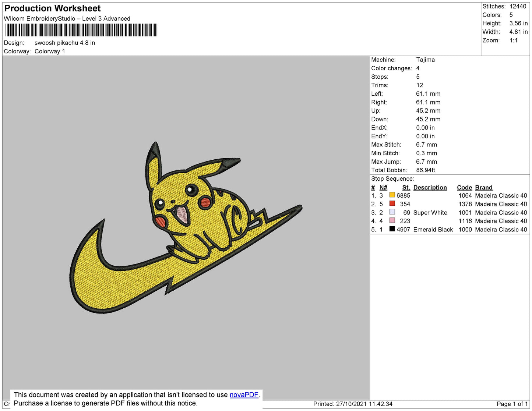Screen dimensions: 532x411
Task: Click the Brand column header
Action: (x=483, y=187)
